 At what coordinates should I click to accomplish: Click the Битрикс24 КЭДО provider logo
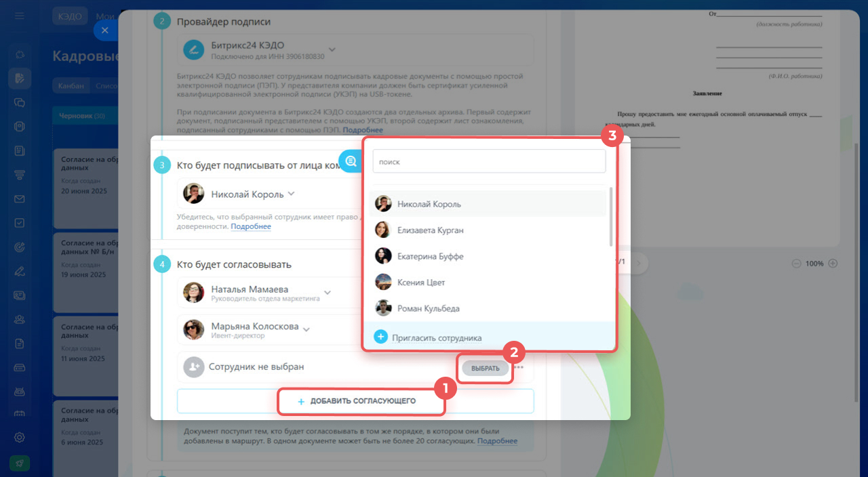pos(194,49)
